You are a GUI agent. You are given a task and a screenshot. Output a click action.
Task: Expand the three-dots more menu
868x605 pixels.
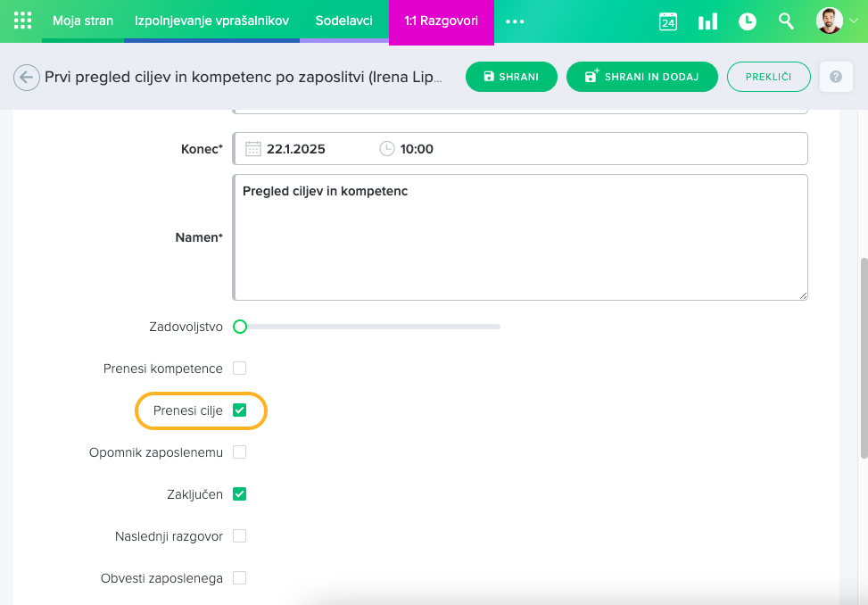(x=515, y=21)
